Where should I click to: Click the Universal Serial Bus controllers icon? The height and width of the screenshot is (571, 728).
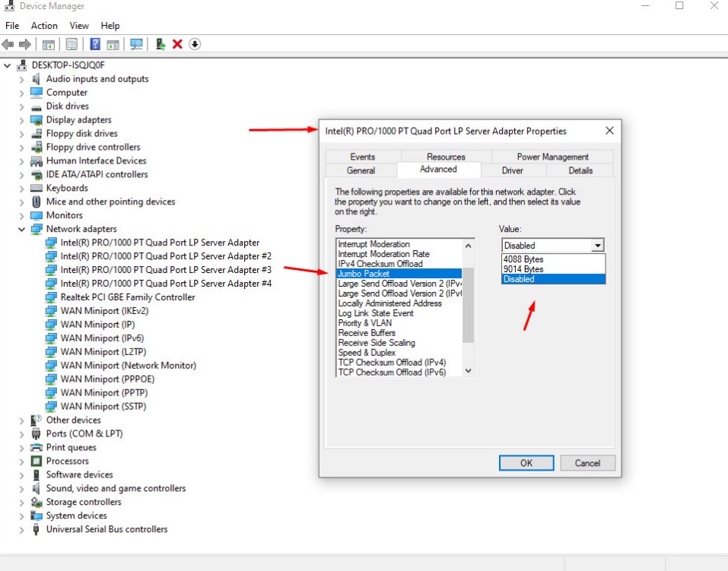coord(37,529)
